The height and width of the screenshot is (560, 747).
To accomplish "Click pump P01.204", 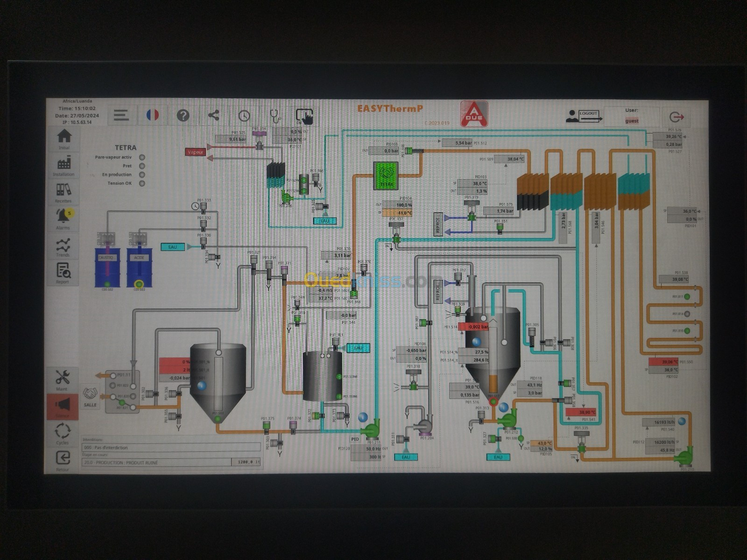I will (425, 426).
